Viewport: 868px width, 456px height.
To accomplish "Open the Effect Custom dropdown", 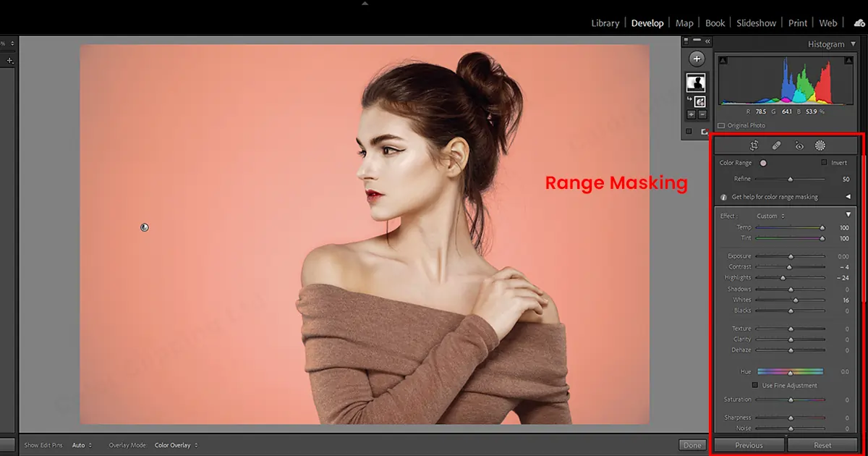I will tap(770, 215).
